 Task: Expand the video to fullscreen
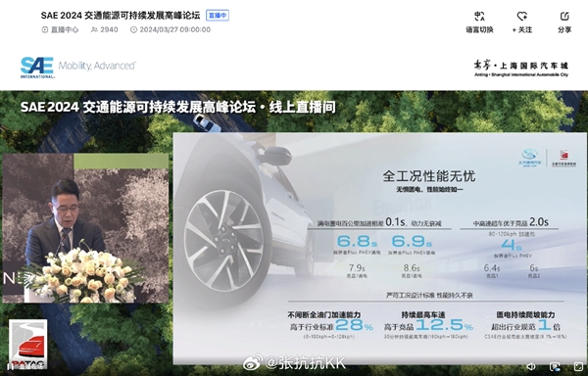click(579, 366)
